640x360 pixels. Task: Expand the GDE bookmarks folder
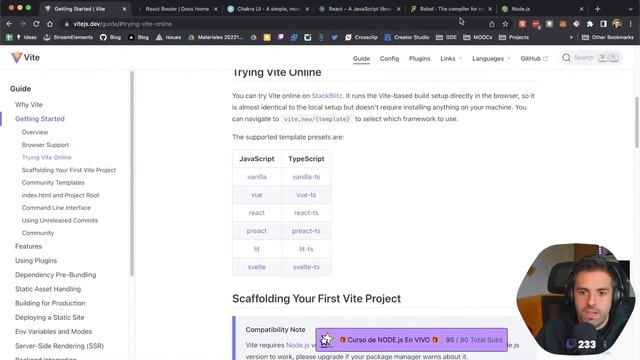coord(446,37)
